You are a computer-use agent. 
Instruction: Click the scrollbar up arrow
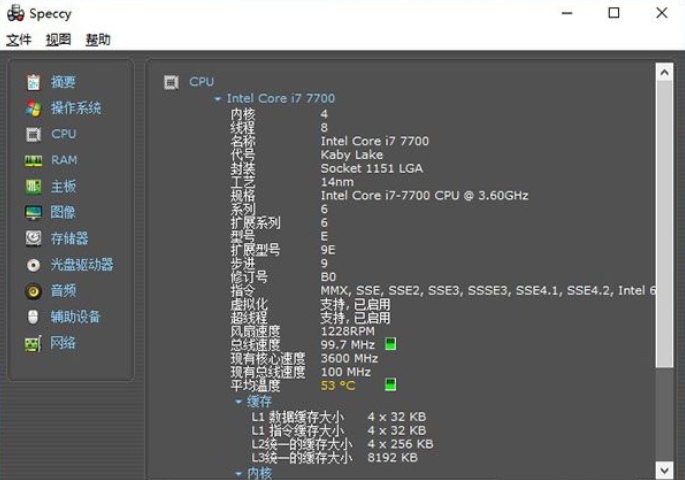(664, 72)
